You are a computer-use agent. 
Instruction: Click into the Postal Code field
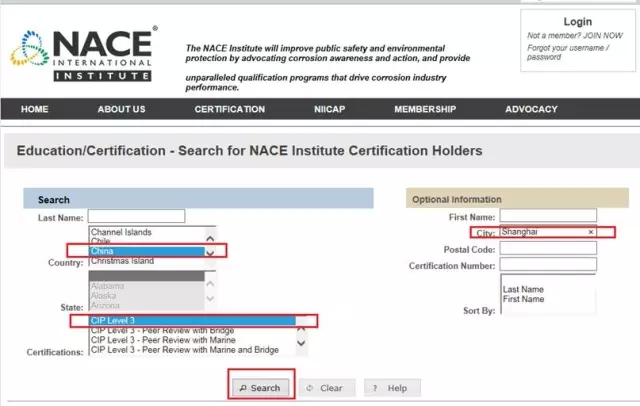pyautogui.click(x=547, y=249)
